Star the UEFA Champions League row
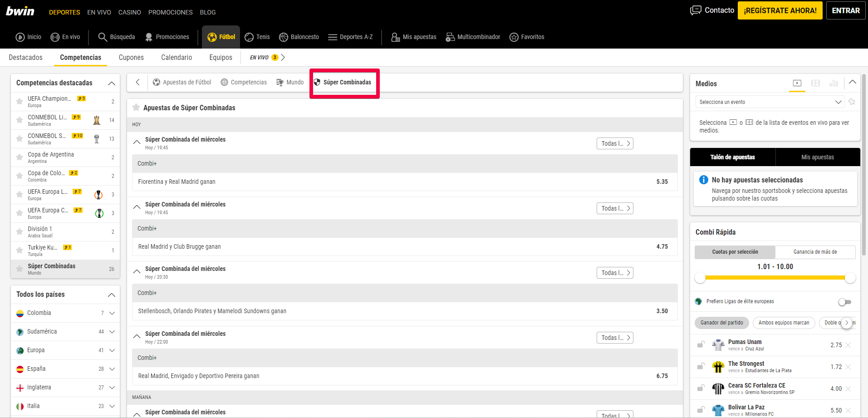 pos(20,102)
